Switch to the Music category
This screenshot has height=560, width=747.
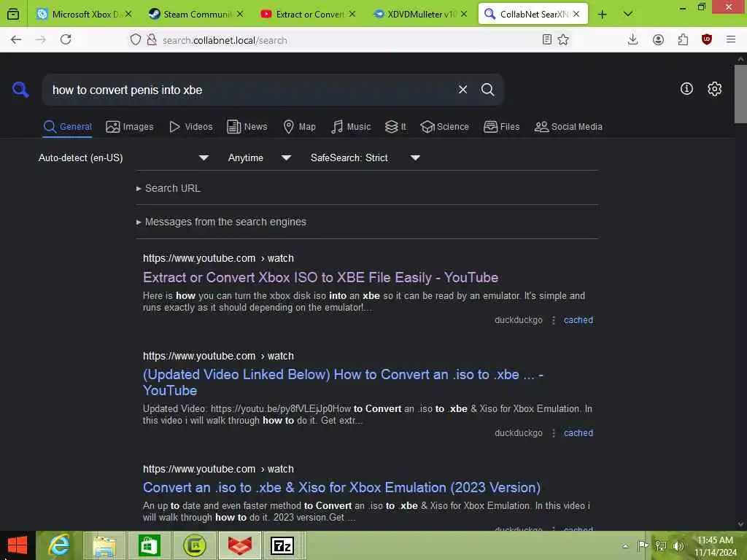pyautogui.click(x=351, y=127)
